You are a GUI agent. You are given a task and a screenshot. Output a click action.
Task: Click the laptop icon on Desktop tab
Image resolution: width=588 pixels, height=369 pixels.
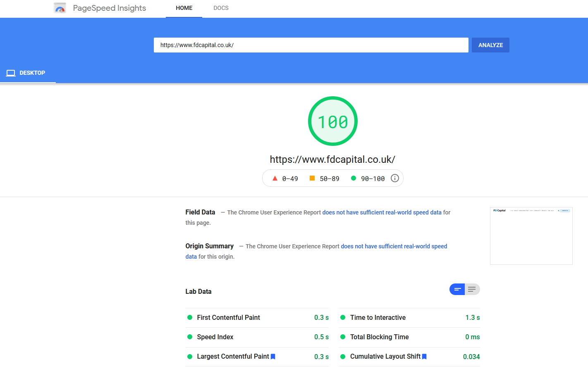(x=11, y=73)
